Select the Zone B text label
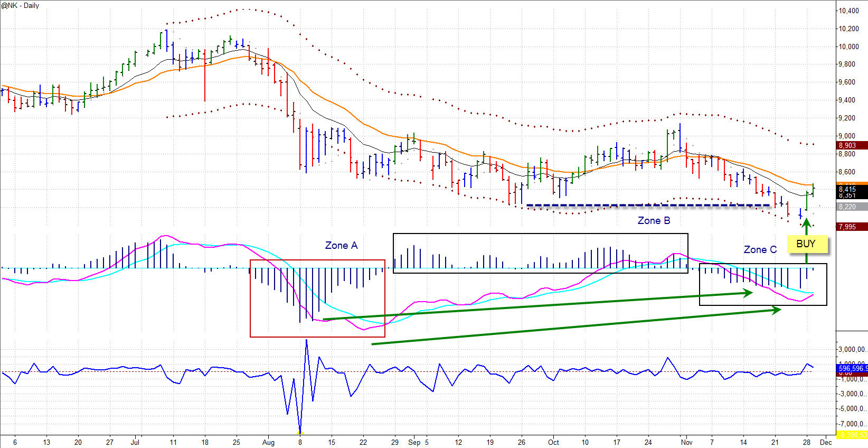The image size is (868, 448). [x=654, y=221]
